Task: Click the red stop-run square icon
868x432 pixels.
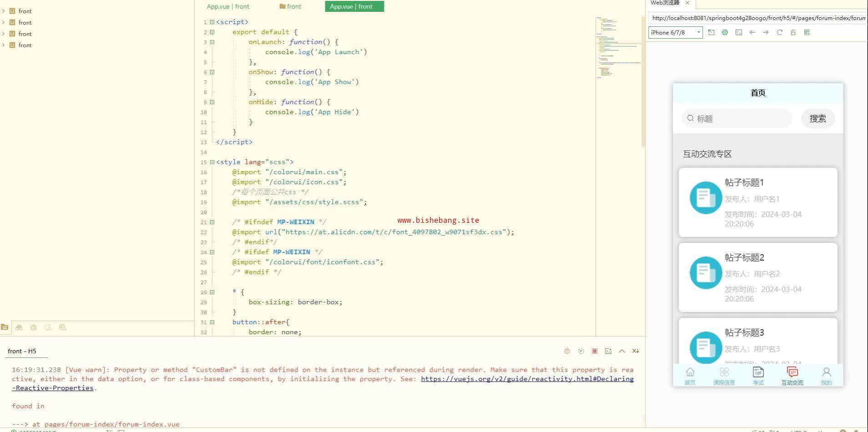Action: [x=595, y=351]
